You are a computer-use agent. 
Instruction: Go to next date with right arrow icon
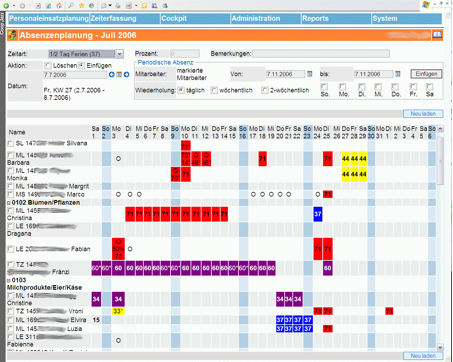pyautogui.click(x=126, y=75)
